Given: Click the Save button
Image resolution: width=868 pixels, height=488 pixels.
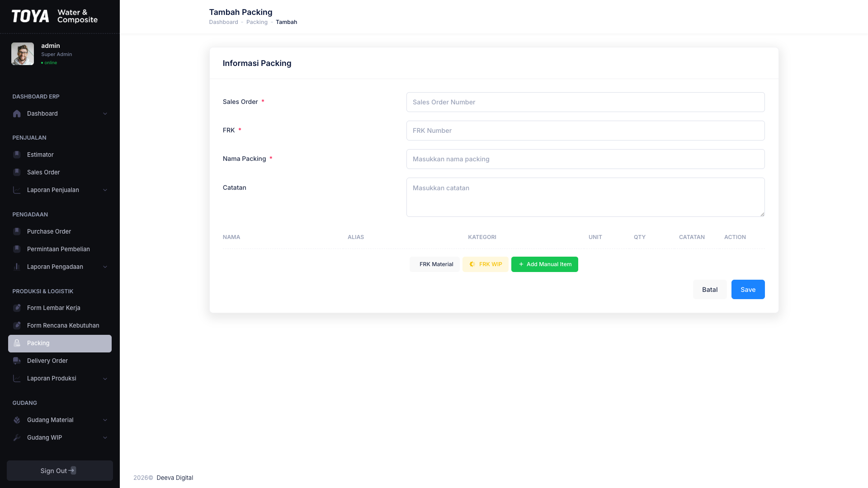Looking at the screenshot, I should (748, 290).
